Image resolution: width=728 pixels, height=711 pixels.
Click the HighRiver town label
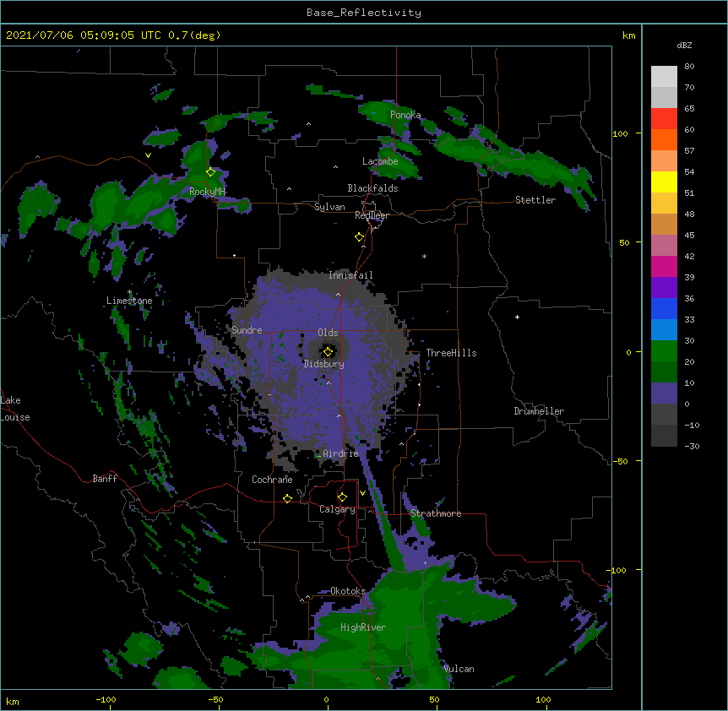pyautogui.click(x=363, y=627)
